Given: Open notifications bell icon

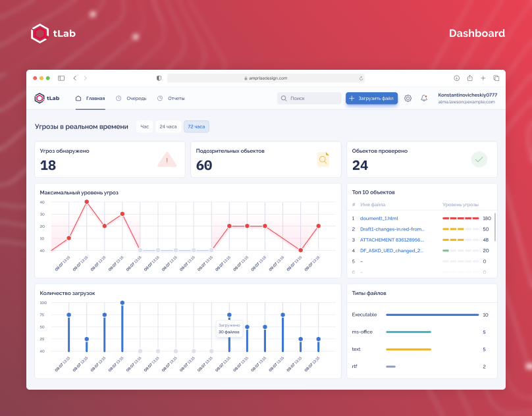Looking at the screenshot, I should (x=424, y=98).
